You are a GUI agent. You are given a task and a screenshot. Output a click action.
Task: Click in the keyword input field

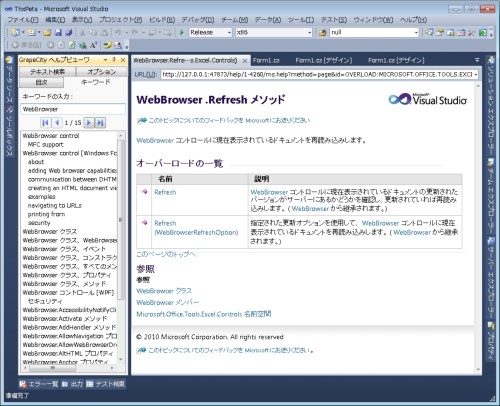tap(73, 109)
